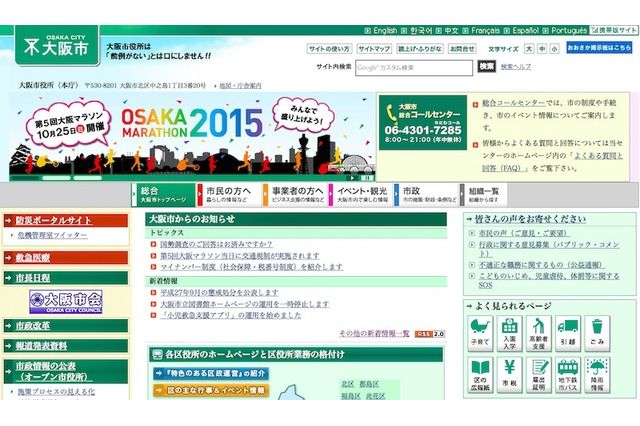Image resolution: width=640 pixels, height=426 pixels.
Task: Select the 組織一覧 tab
Action: click(x=484, y=195)
